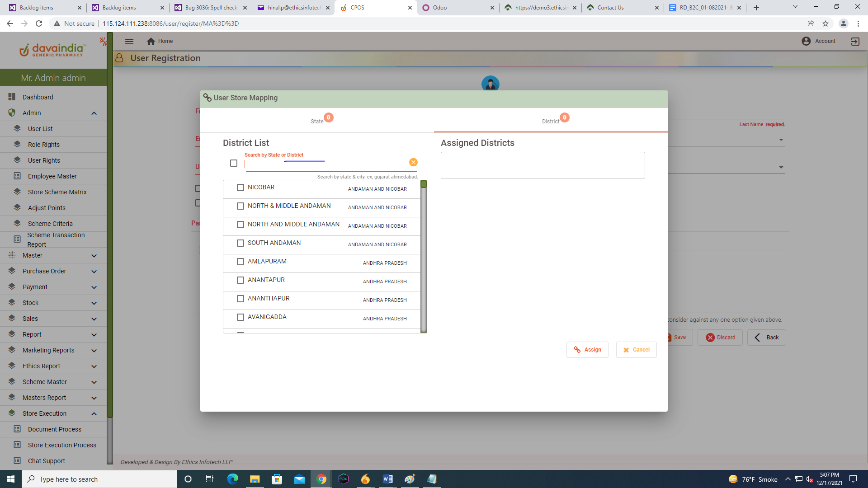Open the Dashboard sidebar icon
868x488 pixels.
12,97
